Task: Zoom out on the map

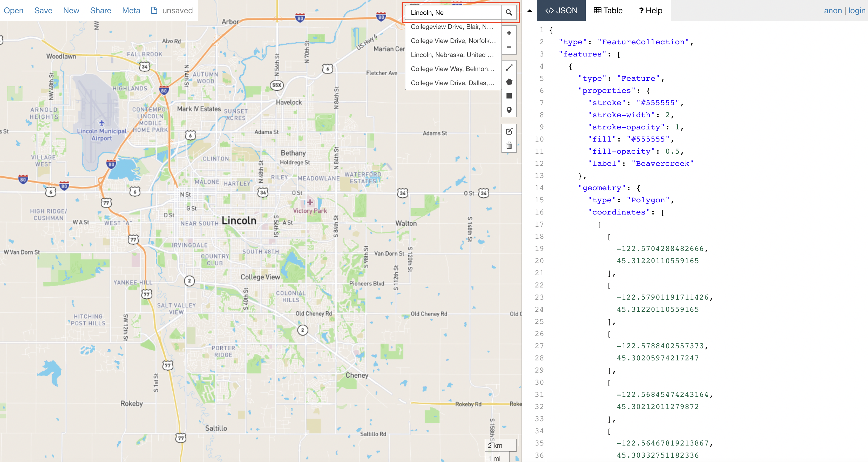Action: click(509, 47)
